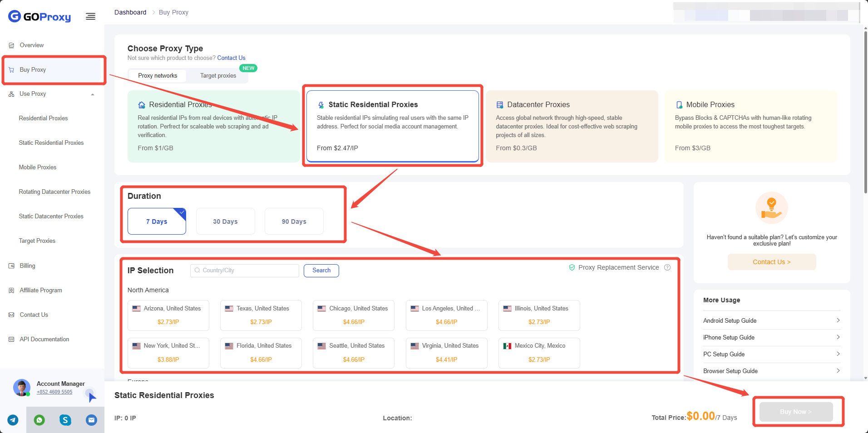This screenshot has width=868, height=433.
Task: Open Mobile Proxies in sidebar
Action: tap(38, 167)
